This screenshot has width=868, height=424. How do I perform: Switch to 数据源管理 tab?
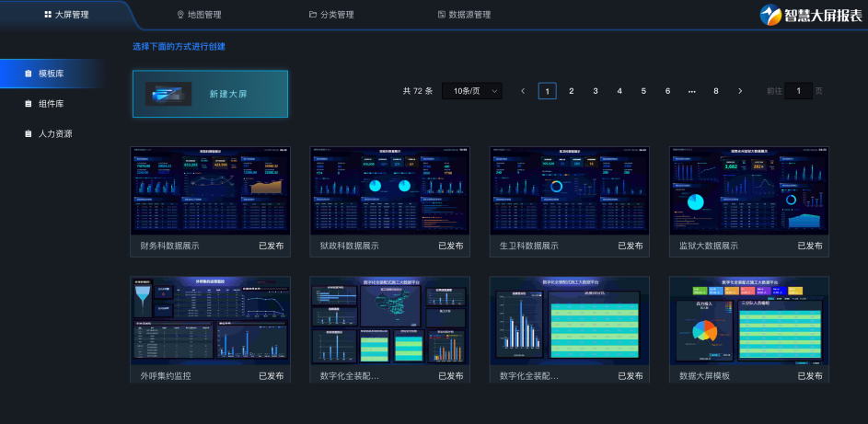[x=464, y=15]
